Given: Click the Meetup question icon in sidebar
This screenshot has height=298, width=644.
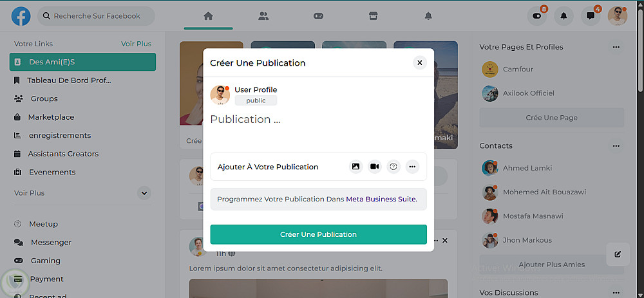Looking at the screenshot, I should [17, 224].
